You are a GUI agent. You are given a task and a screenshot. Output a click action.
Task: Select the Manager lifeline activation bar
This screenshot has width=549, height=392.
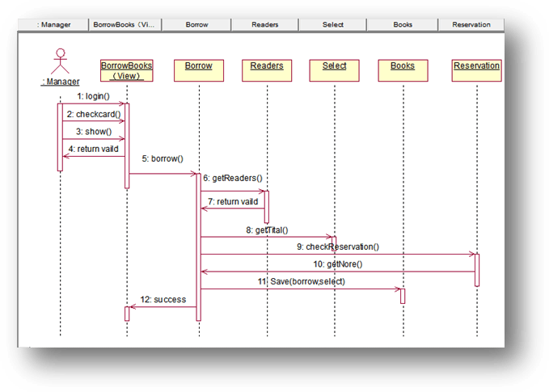pos(60,137)
